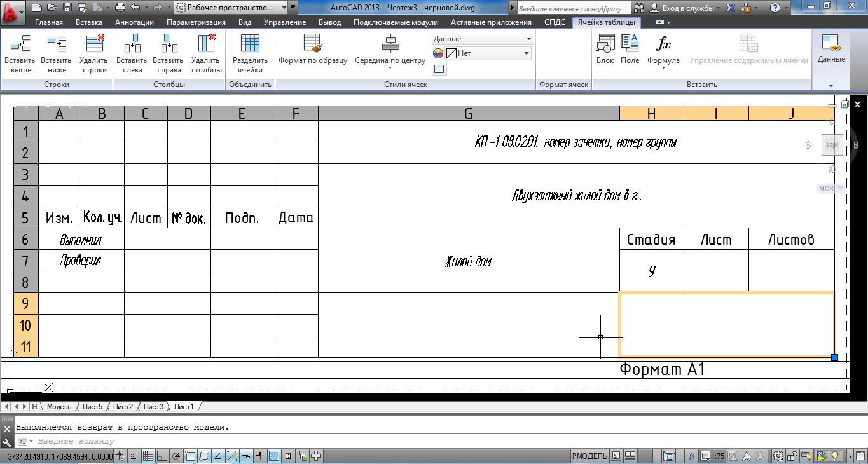Toggle Object Snap in status bar
868x464 pixels.
pyautogui.click(x=189, y=456)
